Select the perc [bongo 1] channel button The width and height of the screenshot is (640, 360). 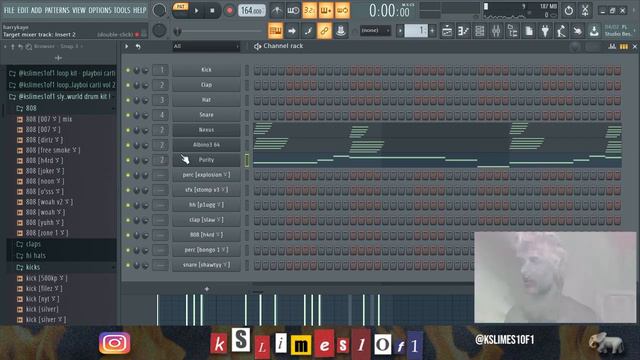pos(206,250)
